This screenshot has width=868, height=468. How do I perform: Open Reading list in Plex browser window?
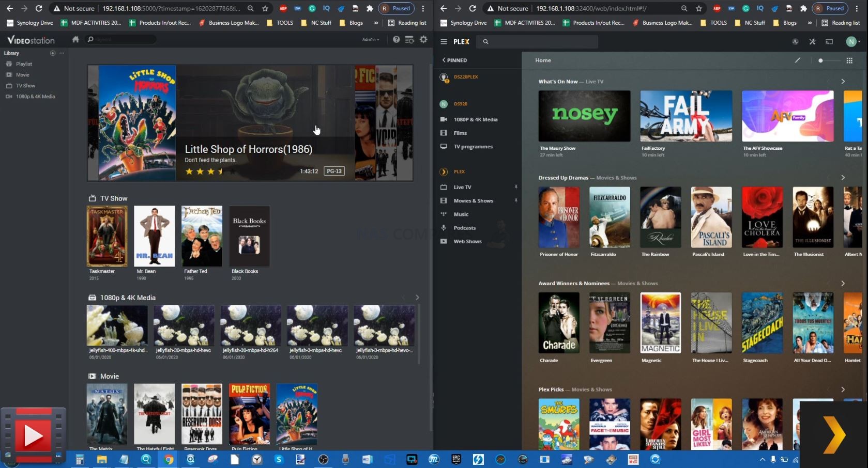841,23
